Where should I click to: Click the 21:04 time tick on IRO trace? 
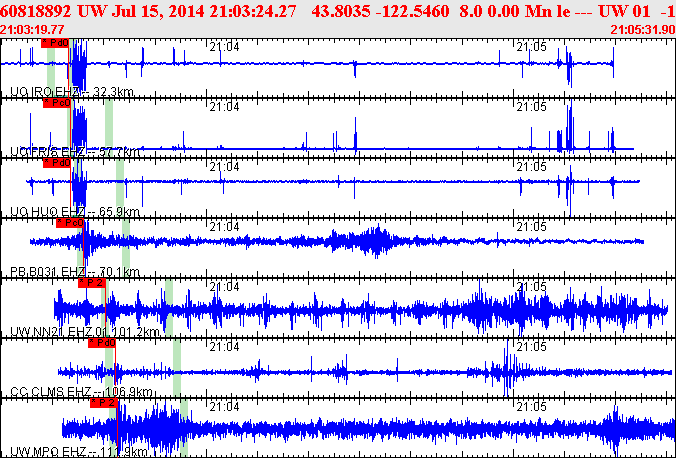click(224, 46)
